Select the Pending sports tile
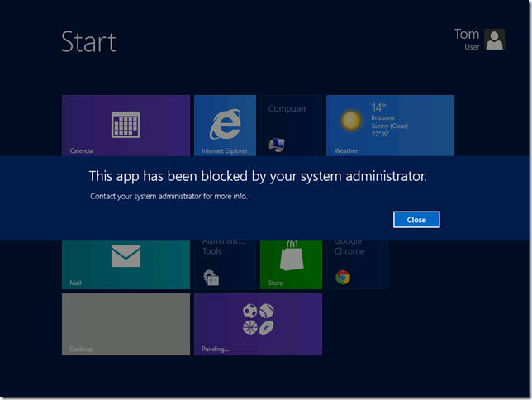532x400 pixels. (x=258, y=324)
